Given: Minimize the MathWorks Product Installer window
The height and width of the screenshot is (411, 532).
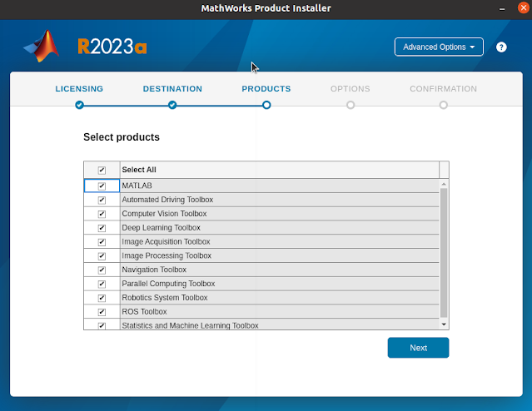Looking at the screenshot, I should coord(502,8).
